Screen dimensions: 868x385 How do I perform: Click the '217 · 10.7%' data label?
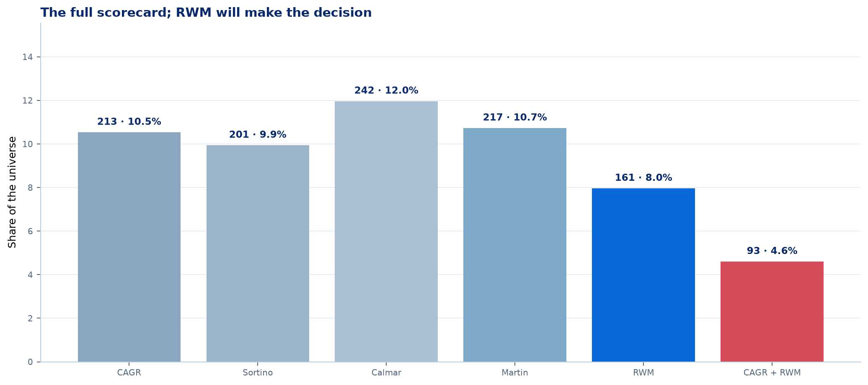(515, 118)
